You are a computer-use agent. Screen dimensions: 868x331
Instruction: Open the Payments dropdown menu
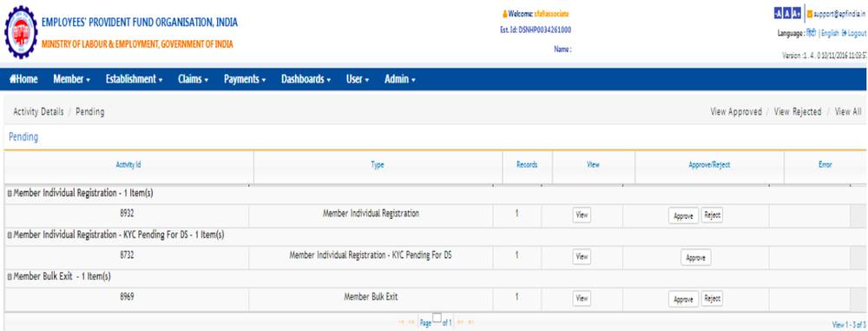point(245,79)
